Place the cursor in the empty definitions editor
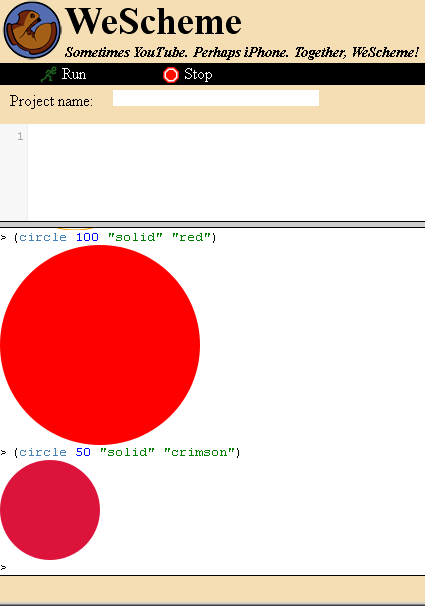Image resolution: width=425 pixels, height=607 pixels. 226,172
